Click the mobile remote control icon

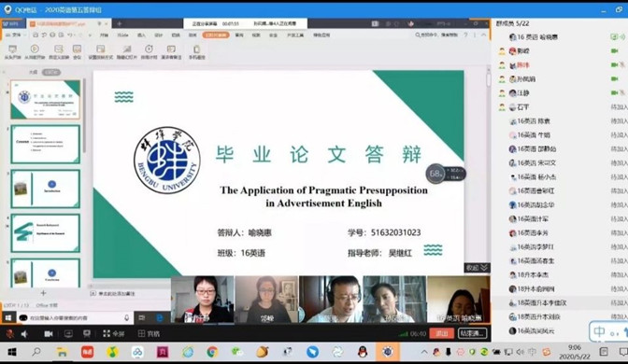(196, 51)
